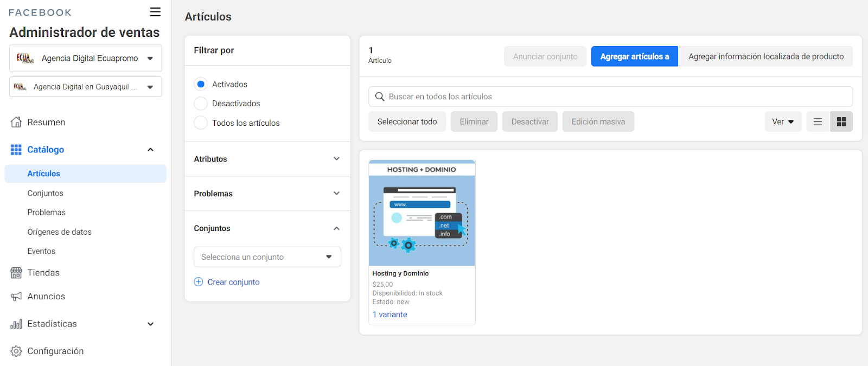The image size is (868, 366).
Task: Switch to grid view layout
Action: [x=841, y=121]
